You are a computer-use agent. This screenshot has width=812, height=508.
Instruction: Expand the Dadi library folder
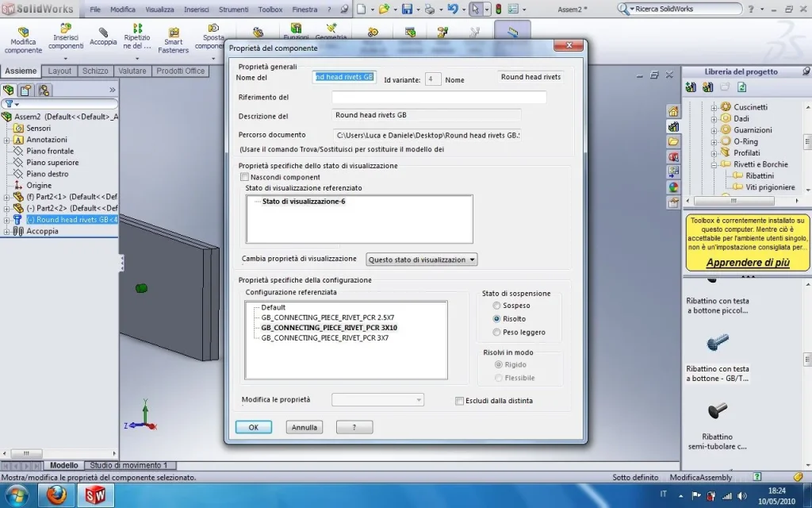(714, 119)
